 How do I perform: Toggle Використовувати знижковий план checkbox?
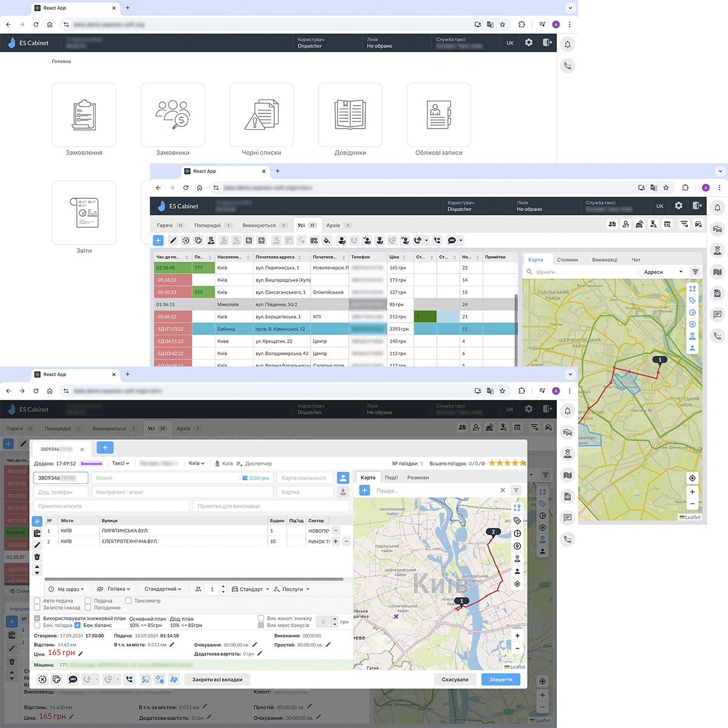click(x=38, y=618)
